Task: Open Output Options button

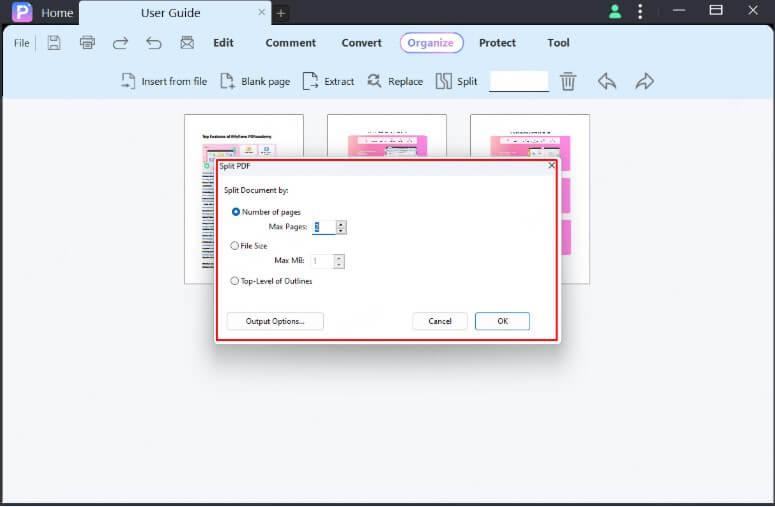Action: [x=275, y=321]
